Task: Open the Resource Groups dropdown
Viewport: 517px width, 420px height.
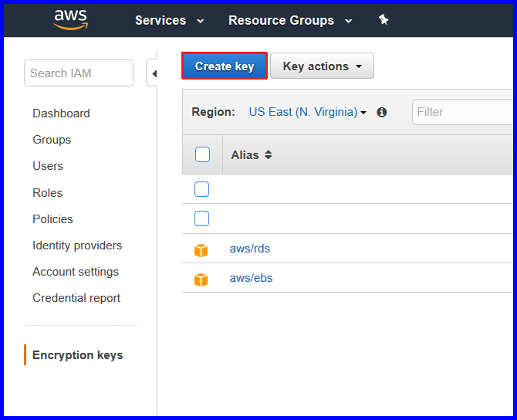Action: point(290,20)
